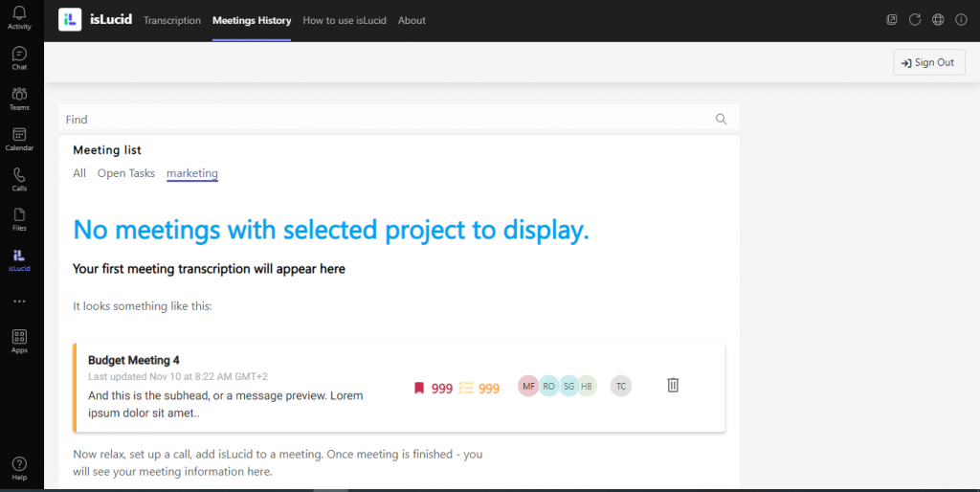Expand more apps ellipsis in sidebar
The image size is (980, 492).
coord(19,302)
